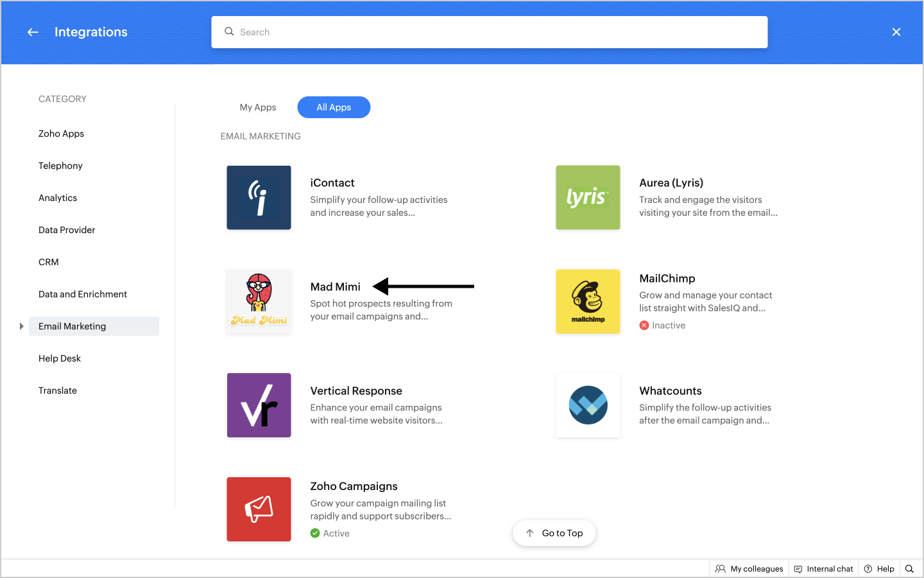Click the Whatcounts logo
Viewport: 924px width, 578px height.
[x=588, y=405]
